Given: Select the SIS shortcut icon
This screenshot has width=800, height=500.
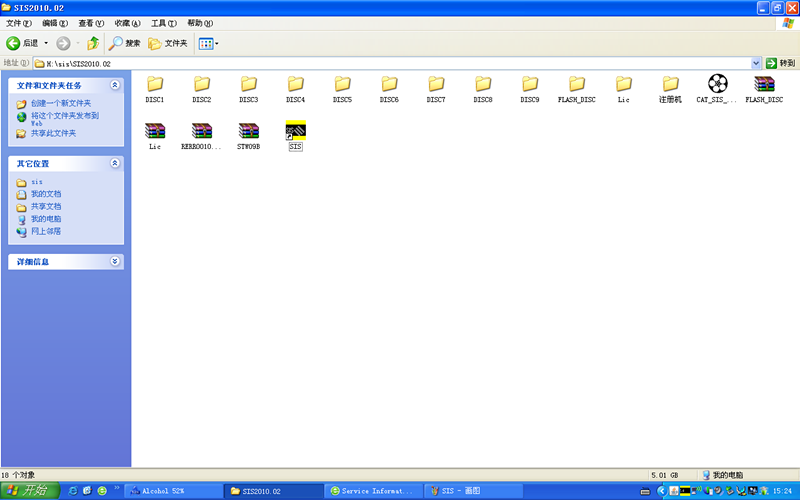Looking at the screenshot, I should point(295,131).
